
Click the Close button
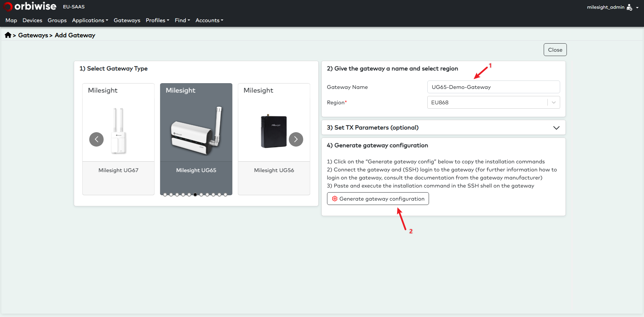[x=555, y=50]
